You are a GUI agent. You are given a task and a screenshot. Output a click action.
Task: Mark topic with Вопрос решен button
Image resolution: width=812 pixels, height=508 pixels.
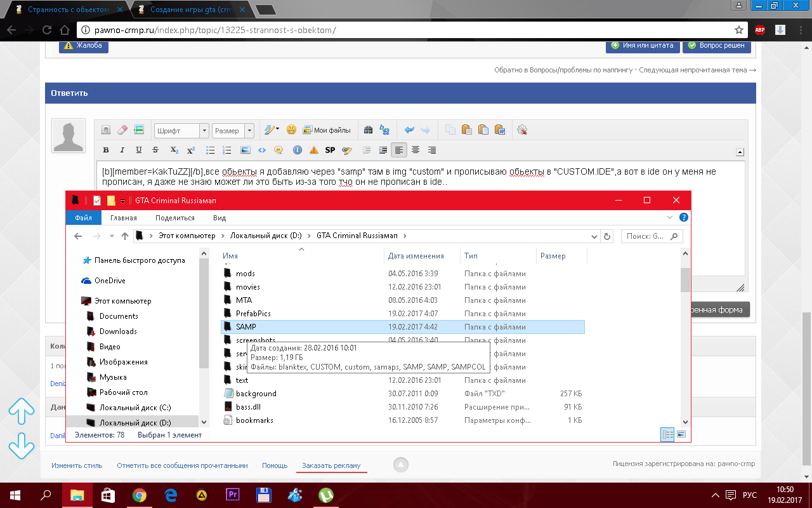click(x=717, y=46)
